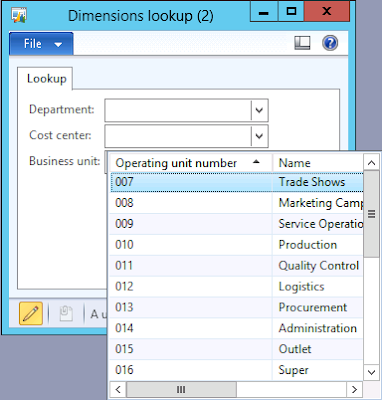The width and height of the screenshot is (382, 400).
Task: Click the vertical scrollbar thumb in lookup list
Action: (371, 214)
